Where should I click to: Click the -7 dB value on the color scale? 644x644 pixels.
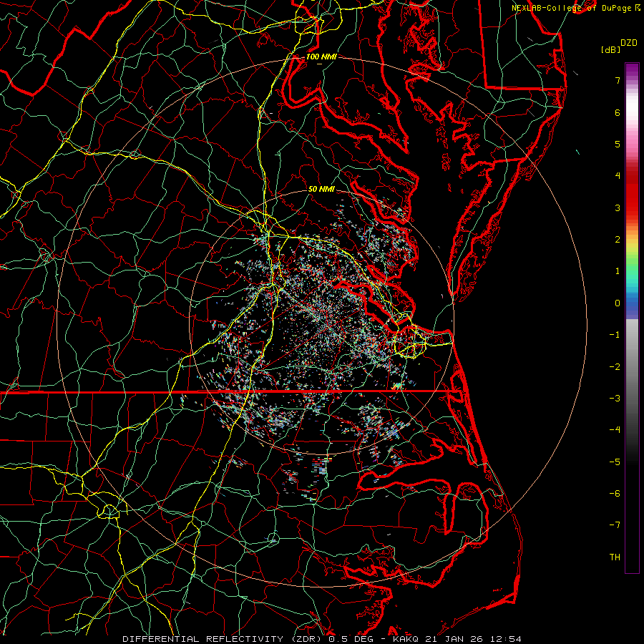(615, 525)
